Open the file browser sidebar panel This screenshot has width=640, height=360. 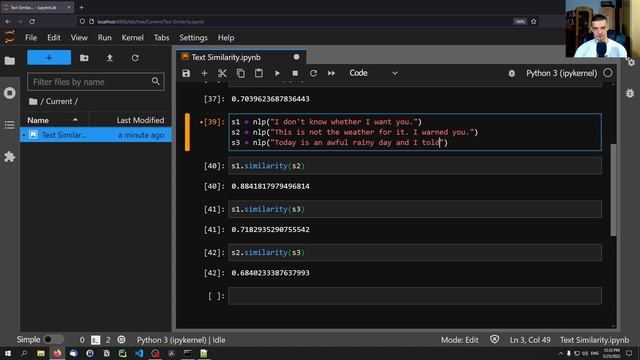coord(9,61)
